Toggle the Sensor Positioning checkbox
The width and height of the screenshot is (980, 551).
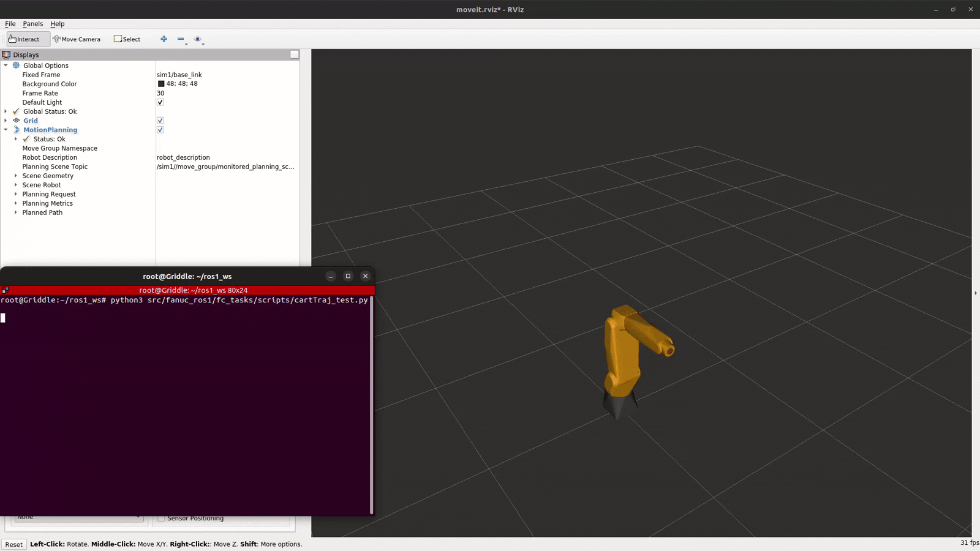pos(162,519)
